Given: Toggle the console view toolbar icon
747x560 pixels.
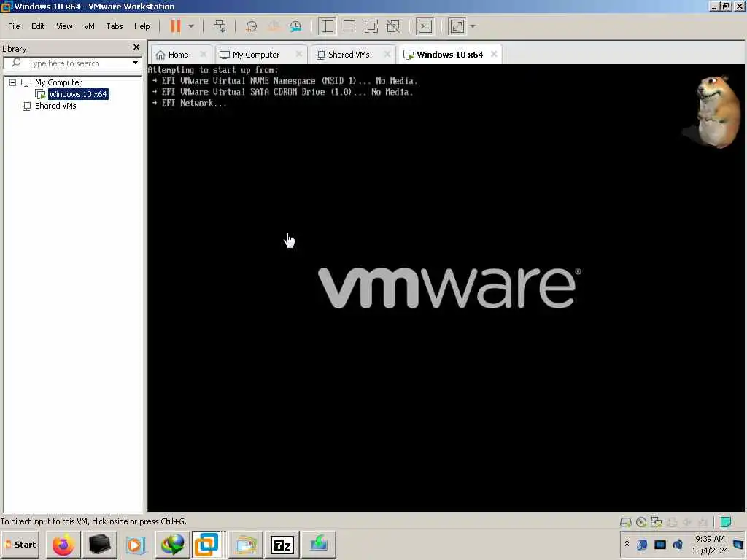Looking at the screenshot, I should point(425,26).
